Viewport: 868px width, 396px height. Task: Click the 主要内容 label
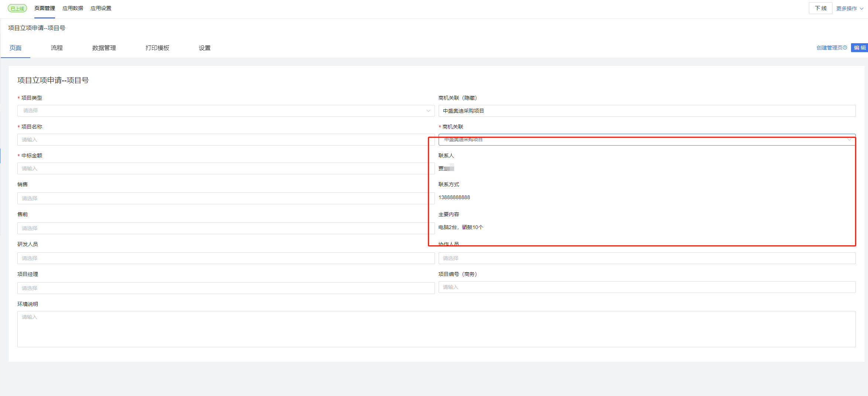[x=449, y=214]
